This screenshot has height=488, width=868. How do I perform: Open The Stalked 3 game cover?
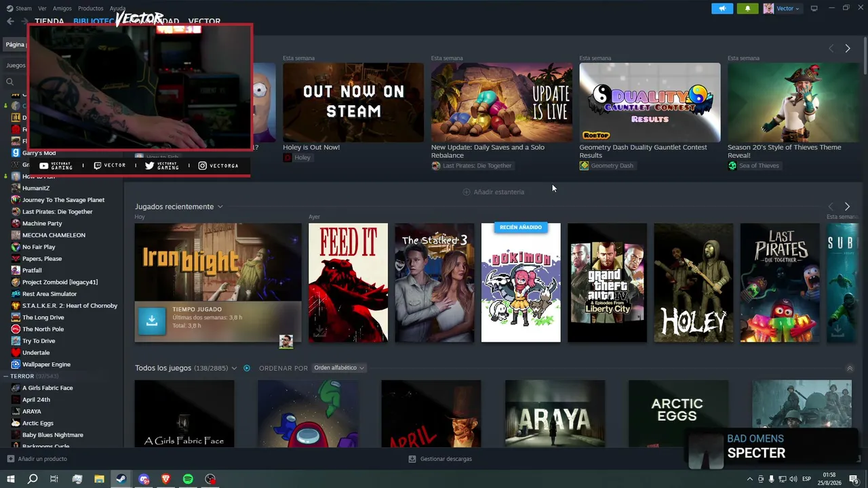click(435, 283)
